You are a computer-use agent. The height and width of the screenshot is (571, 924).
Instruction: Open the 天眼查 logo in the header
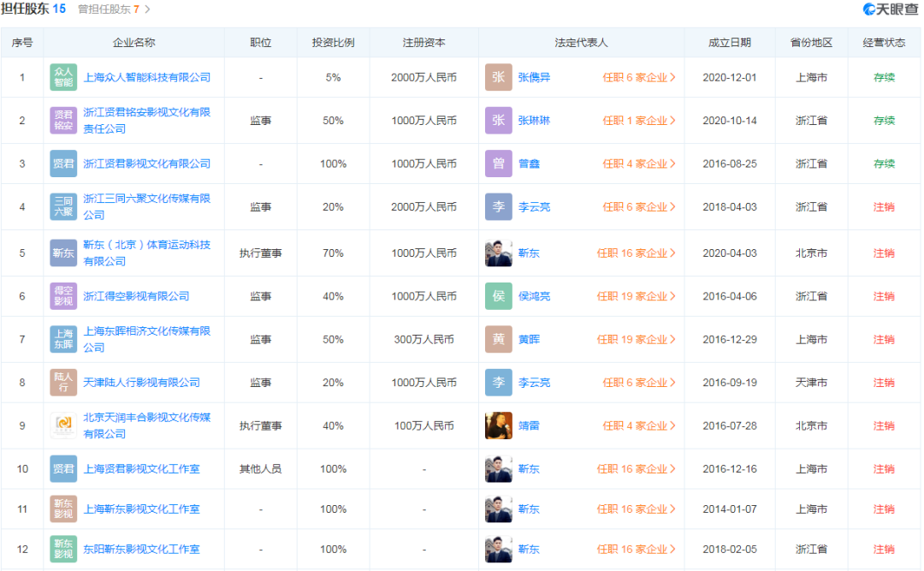pos(891,9)
